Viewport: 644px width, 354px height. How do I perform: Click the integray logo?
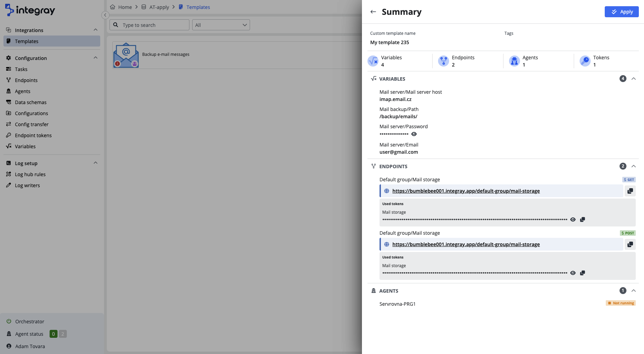(x=30, y=10)
